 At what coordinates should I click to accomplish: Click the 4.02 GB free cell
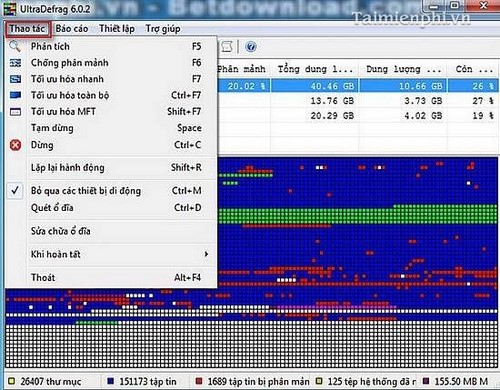pyautogui.click(x=423, y=116)
